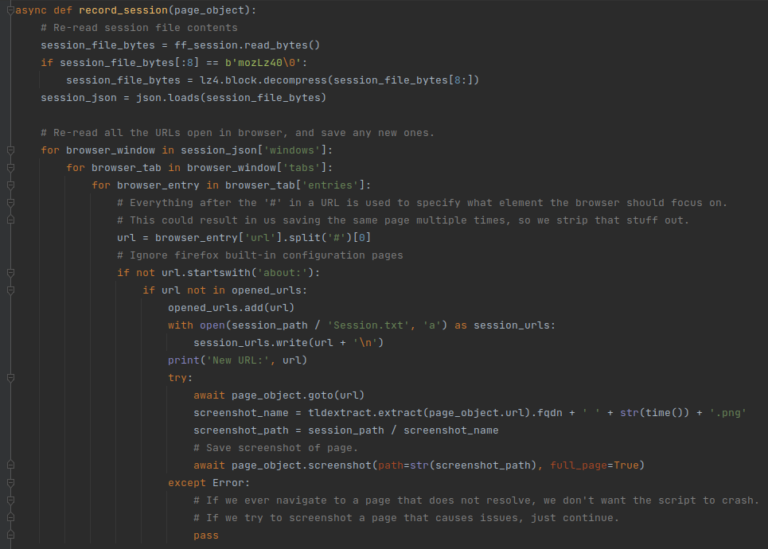Click '# Ignore firefox built-in configuration pages' comment
Screen dimensions: 768x549
[260, 255]
